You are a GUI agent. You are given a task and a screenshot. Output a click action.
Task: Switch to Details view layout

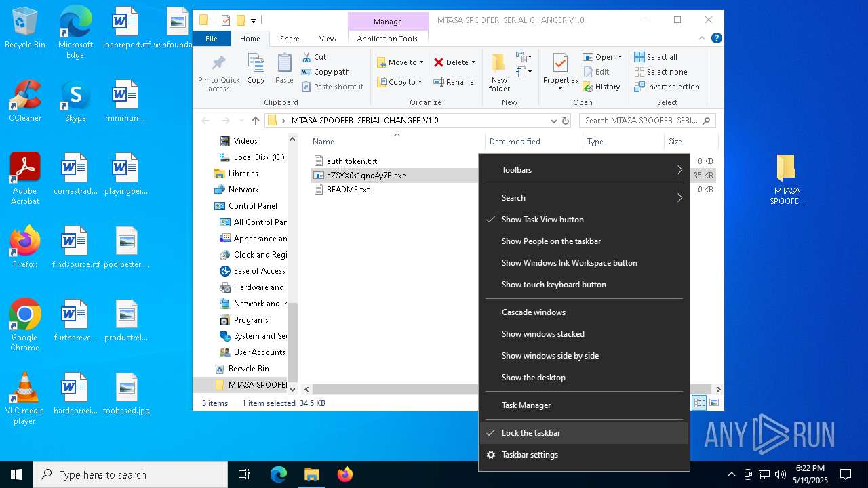coord(699,403)
